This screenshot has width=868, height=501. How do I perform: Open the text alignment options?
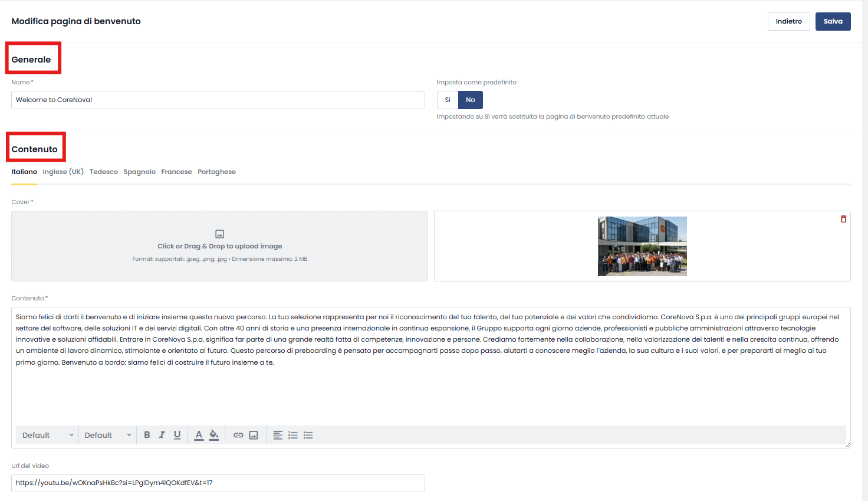[278, 435]
